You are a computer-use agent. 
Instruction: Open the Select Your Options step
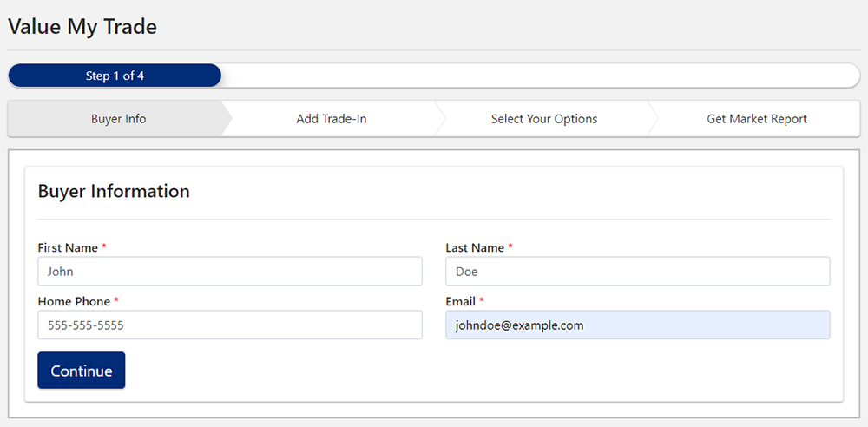pyautogui.click(x=543, y=119)
